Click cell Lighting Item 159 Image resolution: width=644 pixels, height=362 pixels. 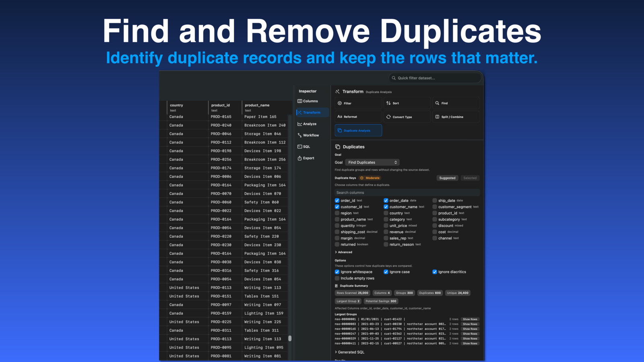tap(264, 313)
